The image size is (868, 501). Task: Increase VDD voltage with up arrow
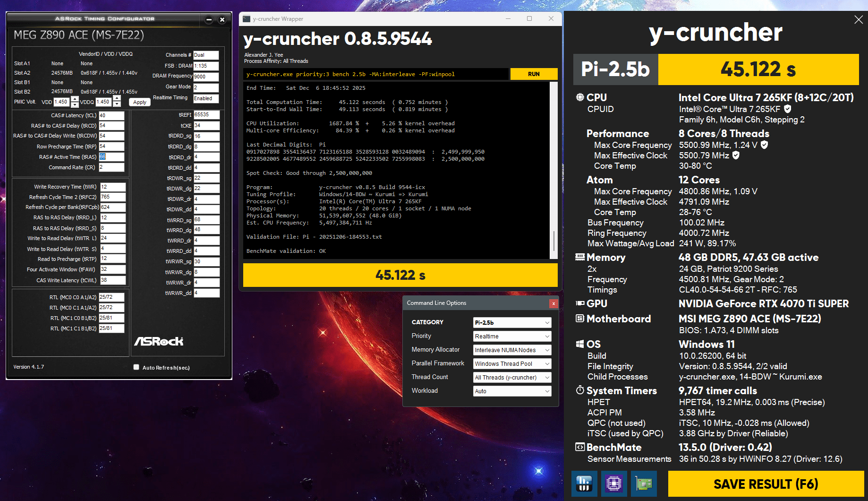(75, 99)
